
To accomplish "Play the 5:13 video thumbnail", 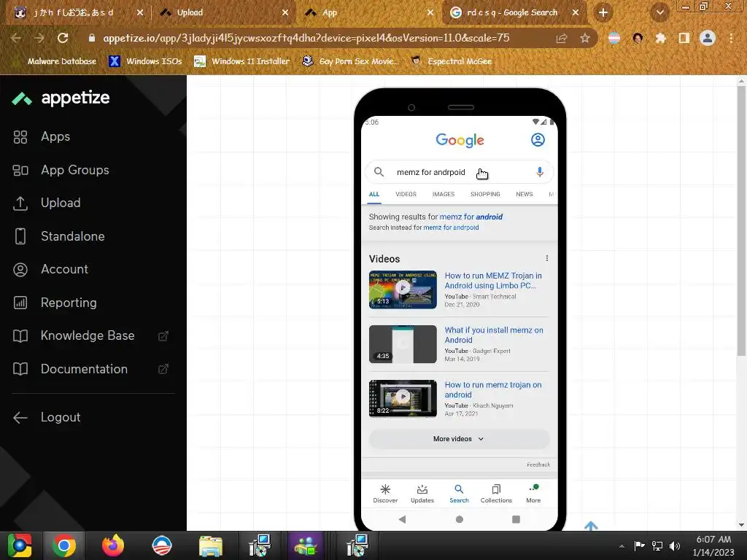I will coord(403,289).
